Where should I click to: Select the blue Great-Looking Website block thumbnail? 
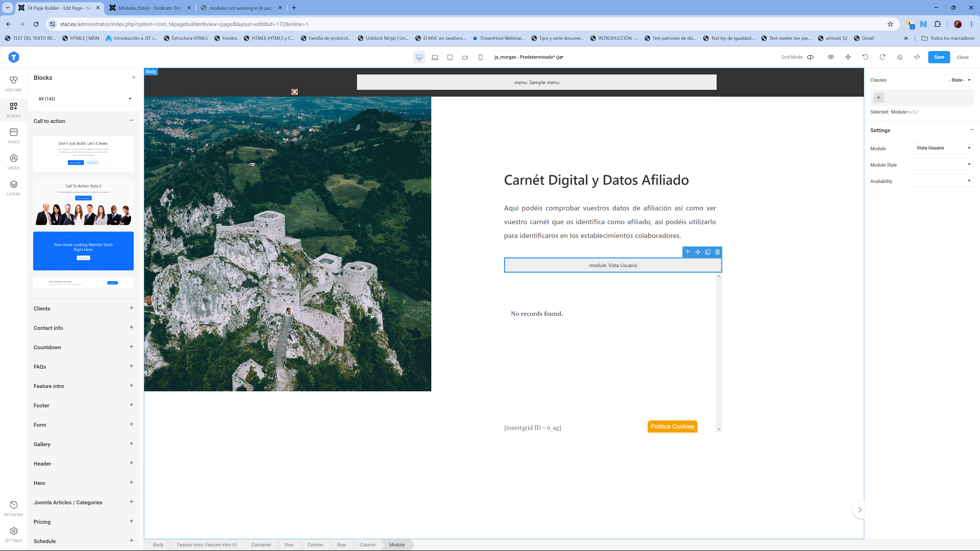(x=83, y=251)
